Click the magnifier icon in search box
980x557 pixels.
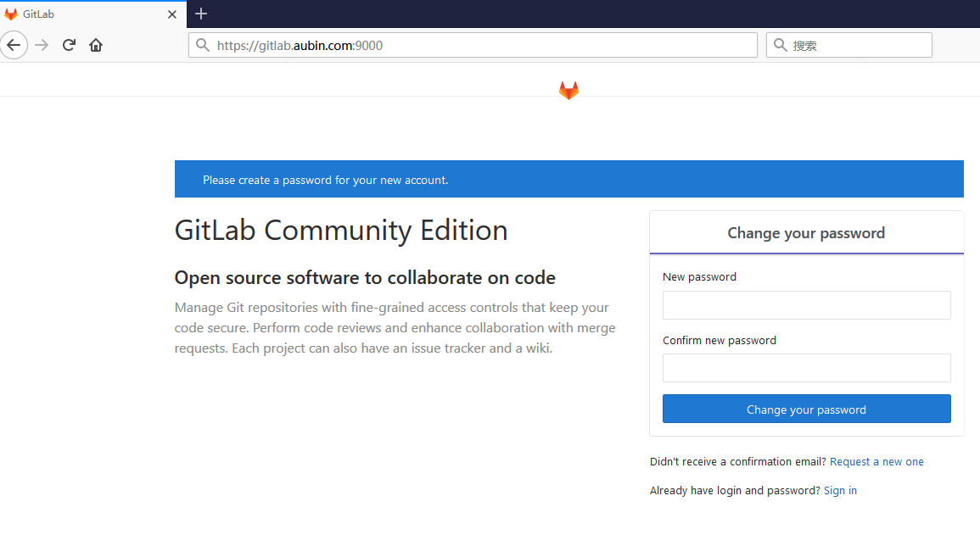click(x=780, y=45)
